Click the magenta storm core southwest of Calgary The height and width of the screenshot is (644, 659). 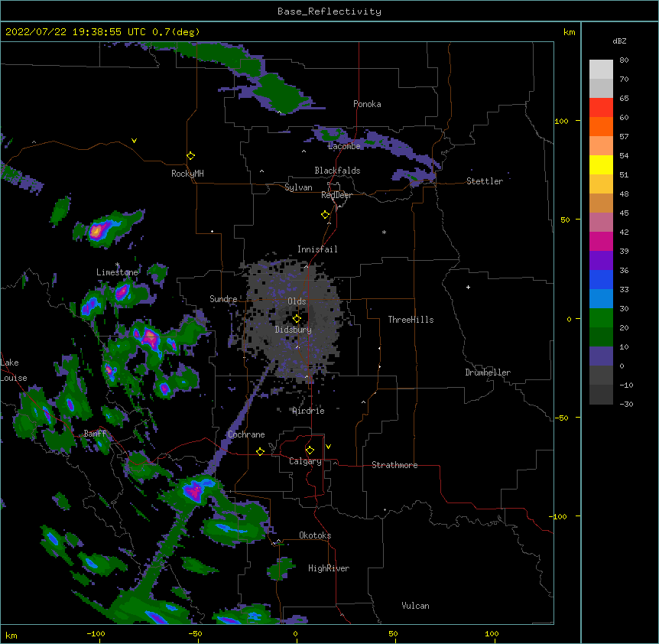click(194, 491)
